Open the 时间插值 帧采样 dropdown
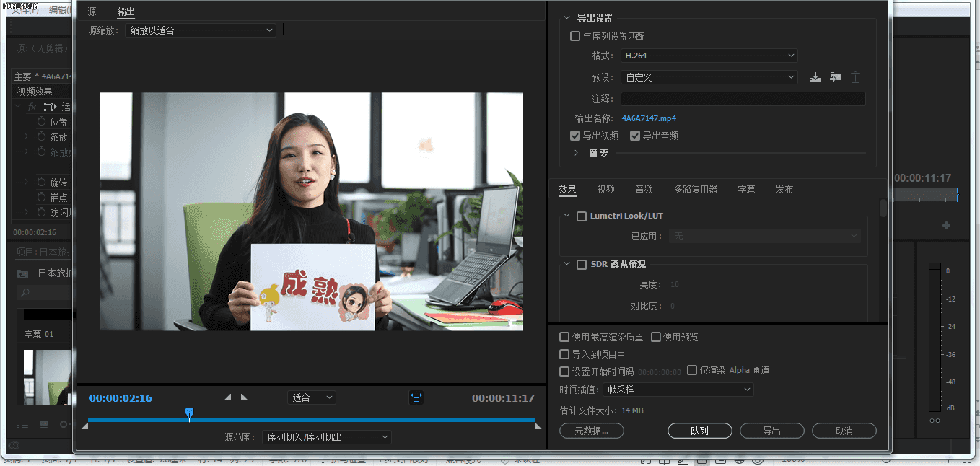 677,390
